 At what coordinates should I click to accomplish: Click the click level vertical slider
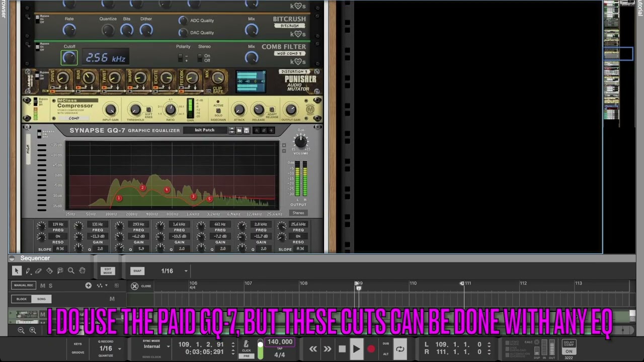pos(260,349)
